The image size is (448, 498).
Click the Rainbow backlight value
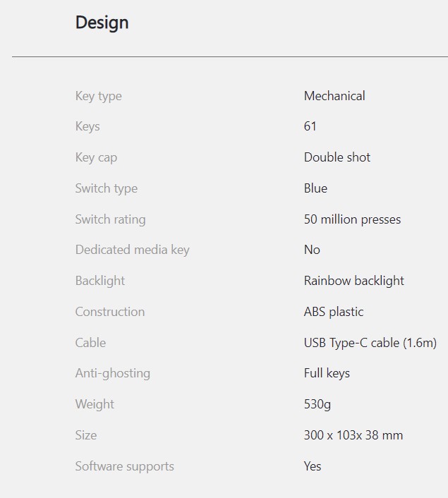(353, 281)
